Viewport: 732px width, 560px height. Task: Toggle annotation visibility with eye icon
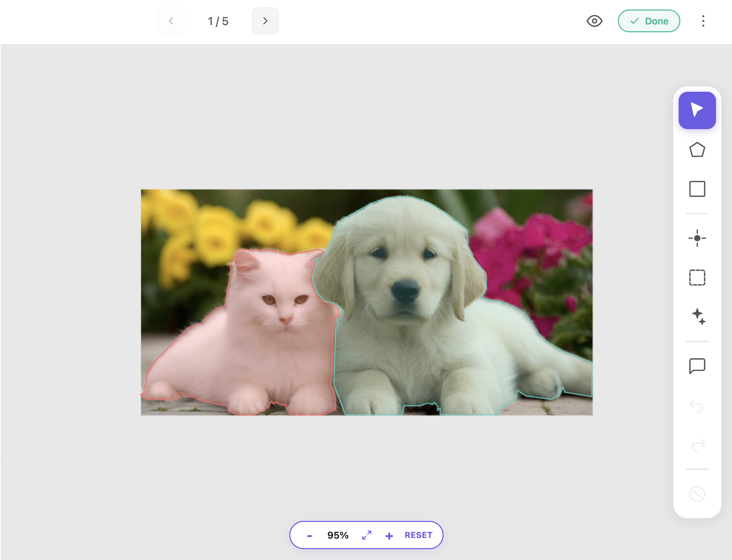pyautogui.click(x=594, y=21)
